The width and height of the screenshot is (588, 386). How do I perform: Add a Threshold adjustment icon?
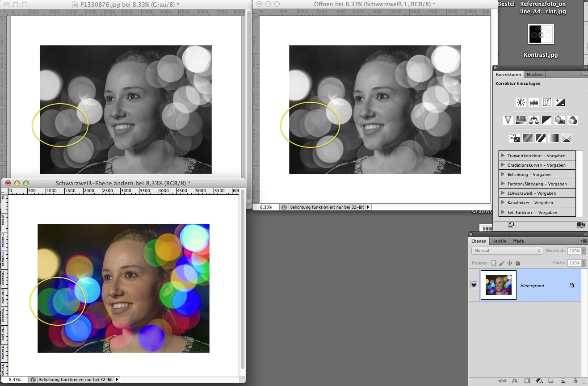(541, 138)
